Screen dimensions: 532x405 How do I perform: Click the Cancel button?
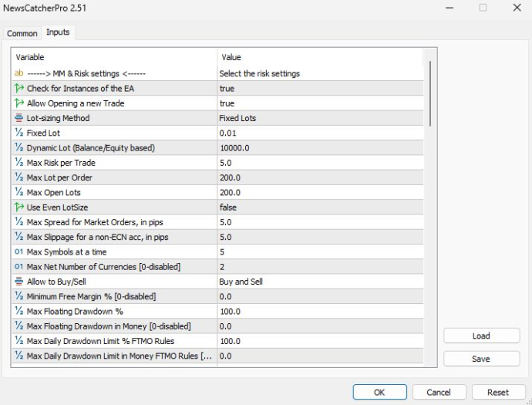439,392
